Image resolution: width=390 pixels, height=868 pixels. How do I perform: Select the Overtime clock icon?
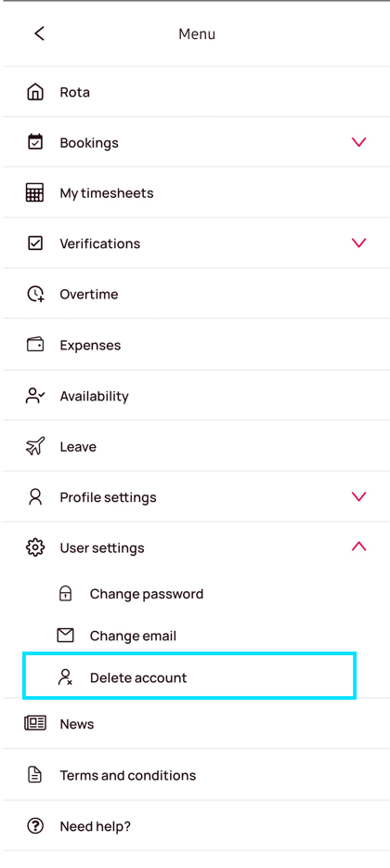coord(35,294)
